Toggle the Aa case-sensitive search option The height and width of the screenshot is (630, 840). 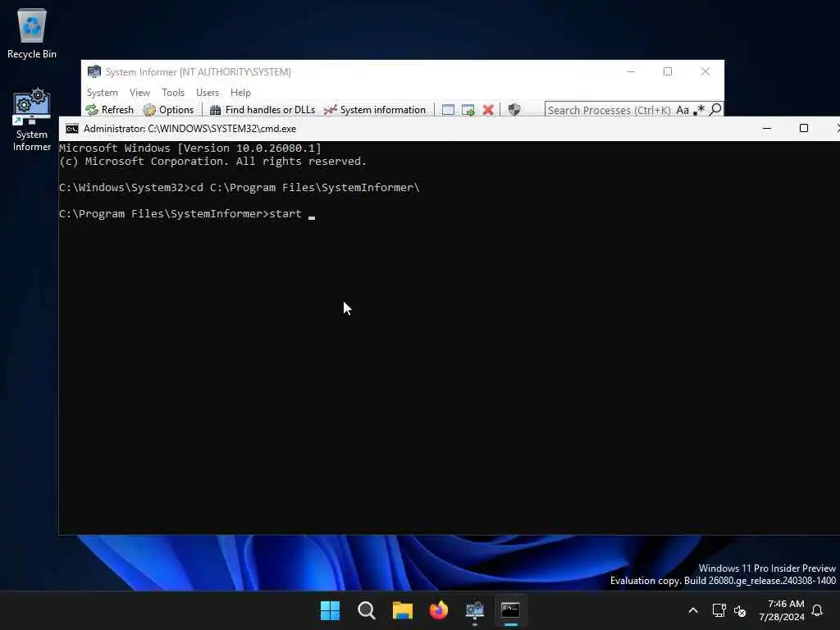click(x=682, y=110)
